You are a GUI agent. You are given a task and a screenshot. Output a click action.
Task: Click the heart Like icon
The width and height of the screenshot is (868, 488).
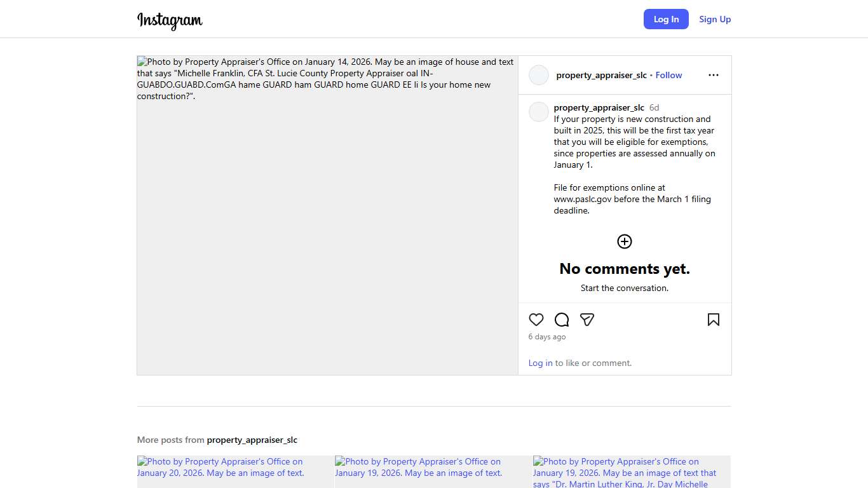tap(536, 320)
